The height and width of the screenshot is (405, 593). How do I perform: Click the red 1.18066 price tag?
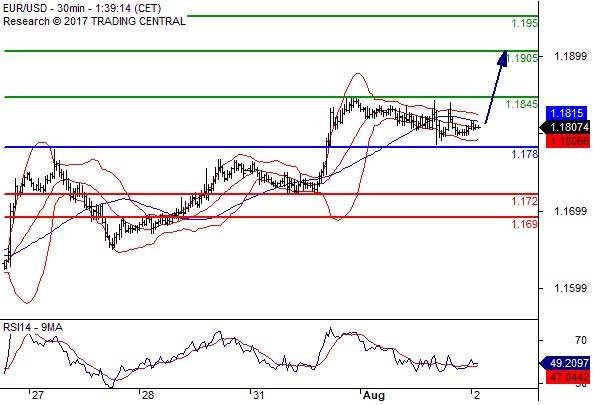pos(568,141)
